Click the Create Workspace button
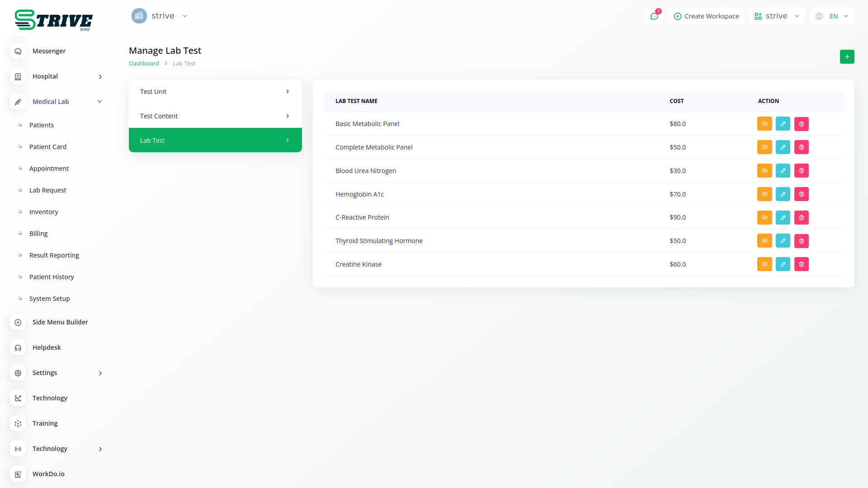The height and width of the screenshot is (488, 868). pos(706,16)
